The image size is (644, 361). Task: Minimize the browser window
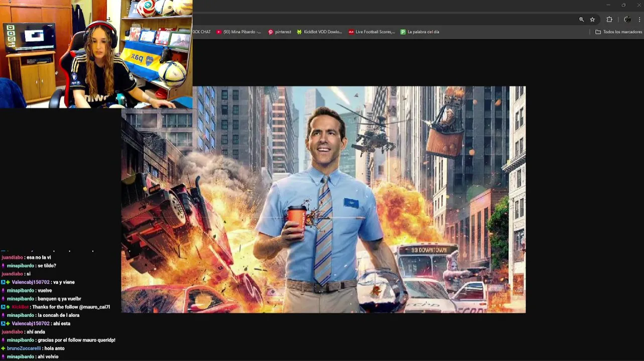click(608, 5)
